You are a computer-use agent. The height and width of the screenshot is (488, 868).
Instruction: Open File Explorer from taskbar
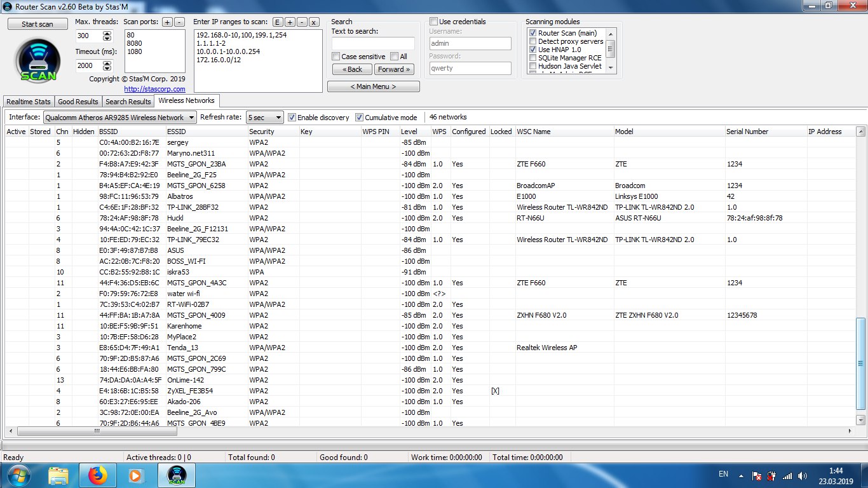pos(58,475)
